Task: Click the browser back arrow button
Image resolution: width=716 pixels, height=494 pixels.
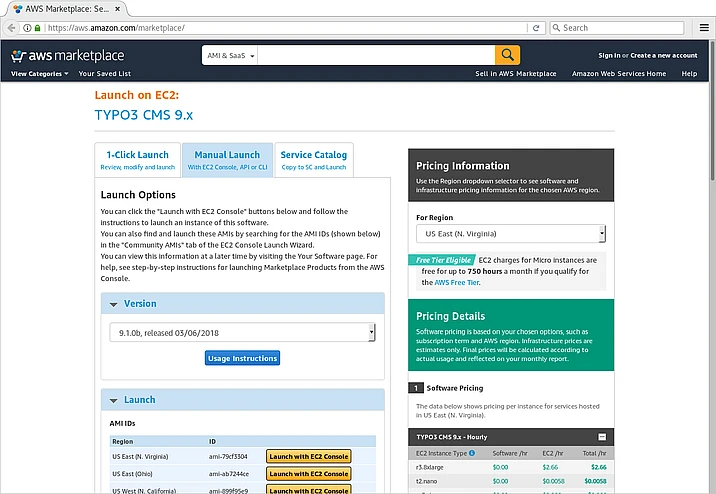Action: coord(16,28)
